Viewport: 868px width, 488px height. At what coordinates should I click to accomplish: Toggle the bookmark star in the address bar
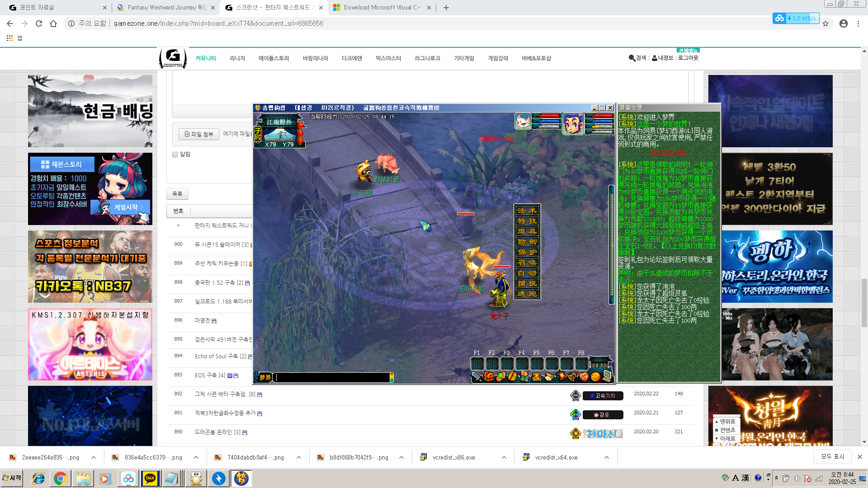[x=826, y=24]
